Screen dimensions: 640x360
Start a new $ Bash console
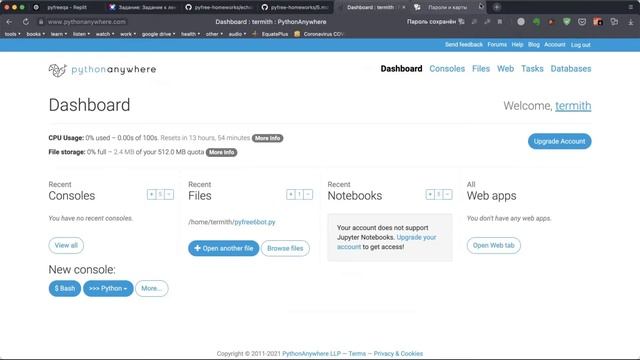pyautogui.click(x=65, y=289)
